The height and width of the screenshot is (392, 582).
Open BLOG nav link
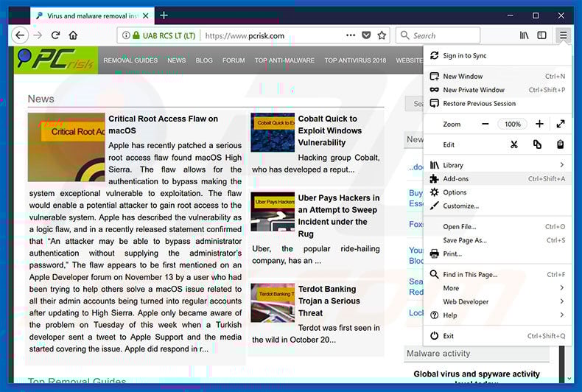[x=204, y=60]
